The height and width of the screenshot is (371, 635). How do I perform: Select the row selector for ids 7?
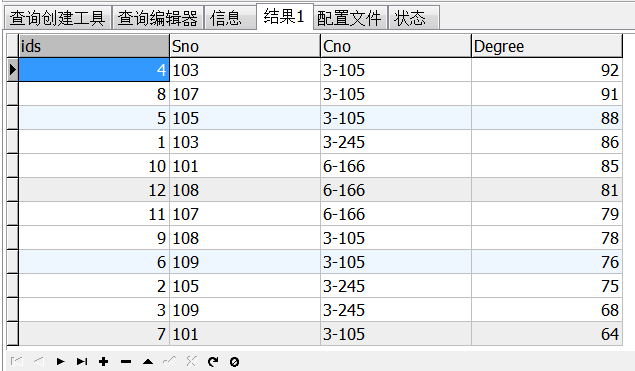pos(13,334)
